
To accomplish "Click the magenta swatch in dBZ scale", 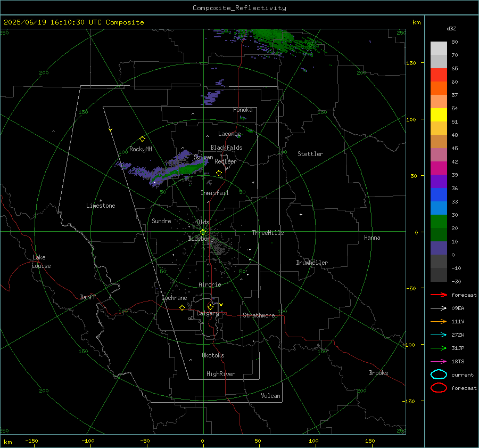I will 439,168.
